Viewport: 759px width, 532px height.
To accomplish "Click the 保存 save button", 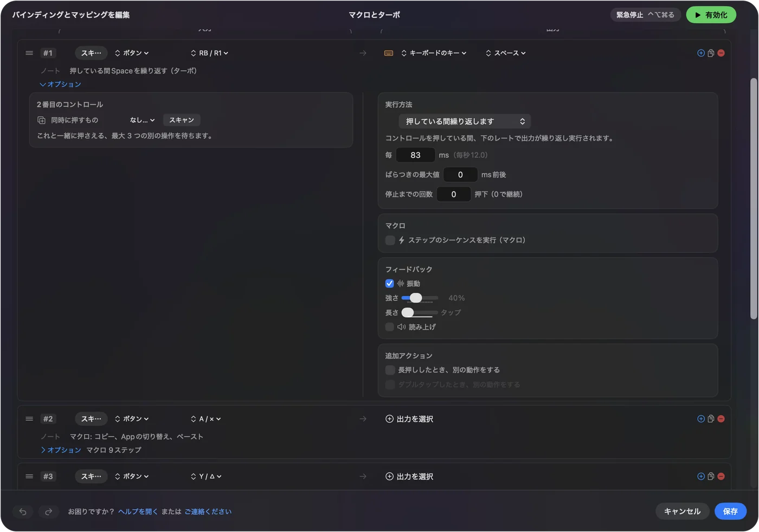I will click(730, 511).
